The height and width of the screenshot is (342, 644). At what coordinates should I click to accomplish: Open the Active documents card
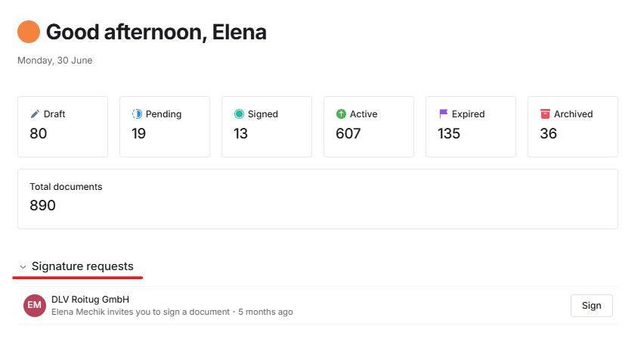369,126
